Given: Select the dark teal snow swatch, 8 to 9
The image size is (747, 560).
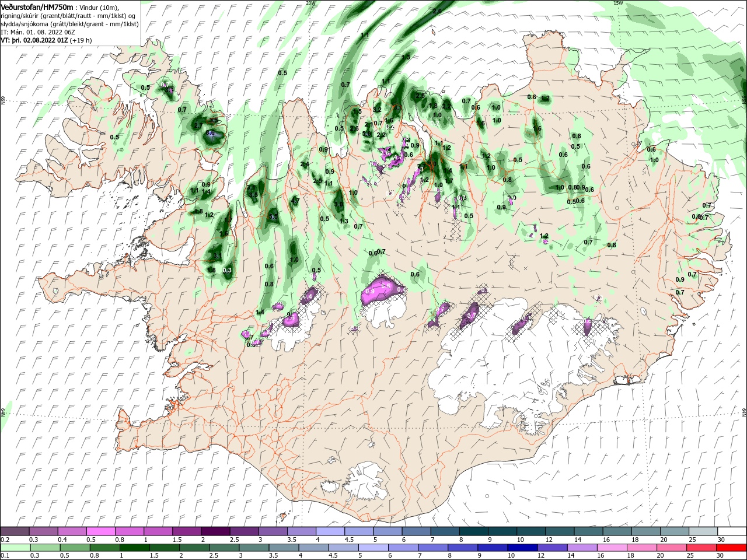Looking at the screenshot, I should 473,531.
